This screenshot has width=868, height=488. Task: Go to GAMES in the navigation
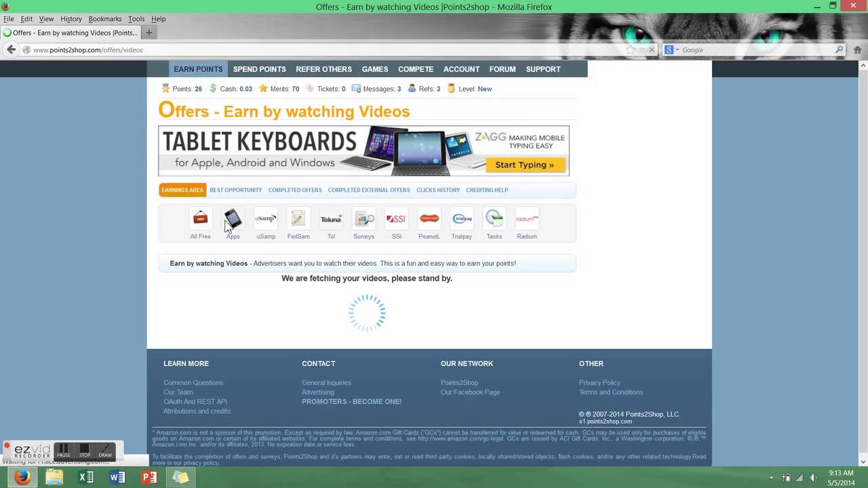[375, 69]
